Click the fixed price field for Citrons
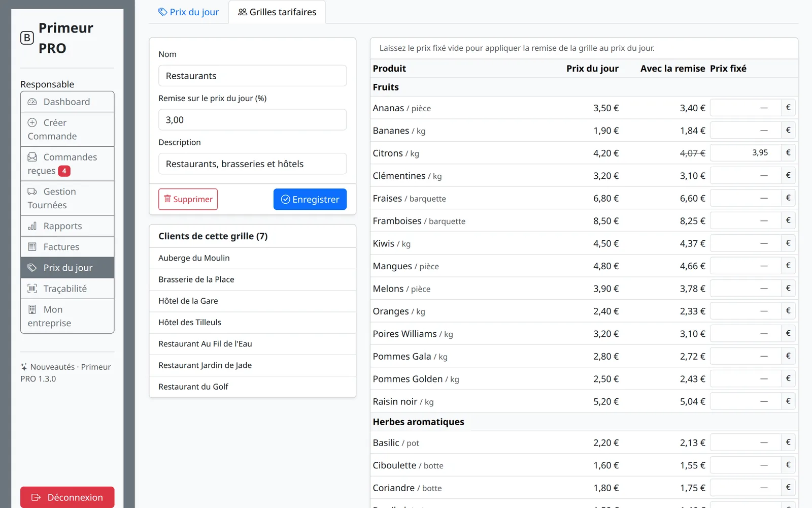 coord(746,153)
